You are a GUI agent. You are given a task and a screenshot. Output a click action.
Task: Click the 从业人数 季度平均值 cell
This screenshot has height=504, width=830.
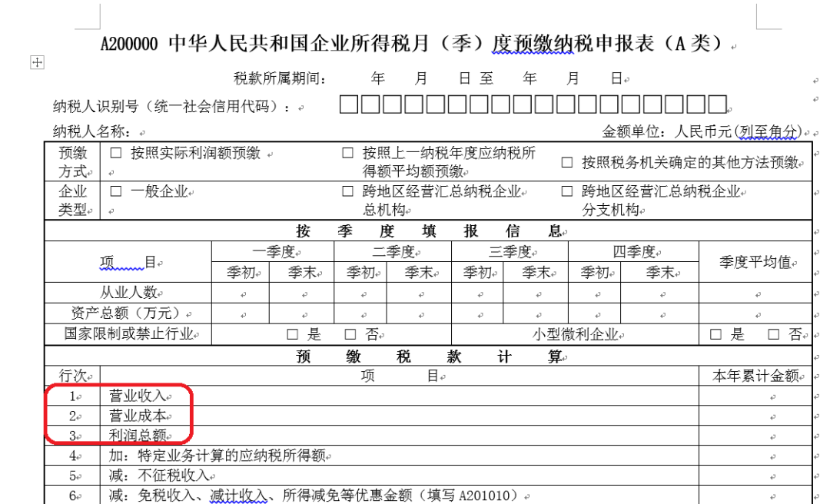pyautogui.click(x=755, y=293)
